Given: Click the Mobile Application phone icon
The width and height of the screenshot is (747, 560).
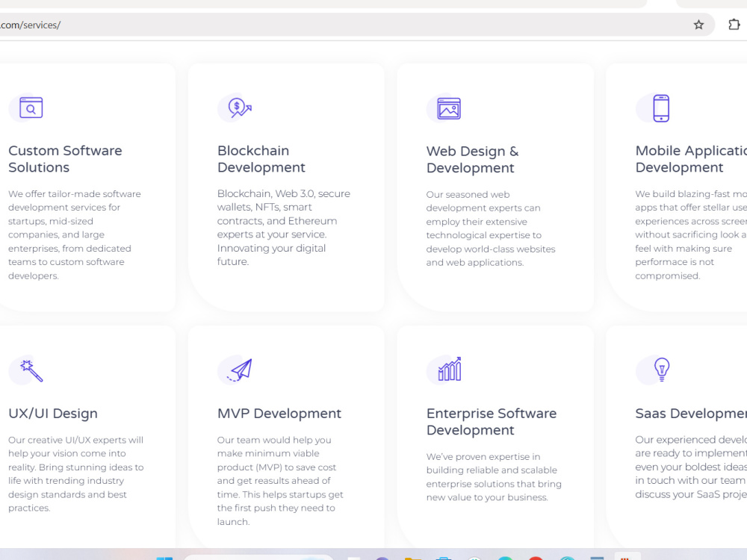Looking at the screenshot, I should (661, 108).
